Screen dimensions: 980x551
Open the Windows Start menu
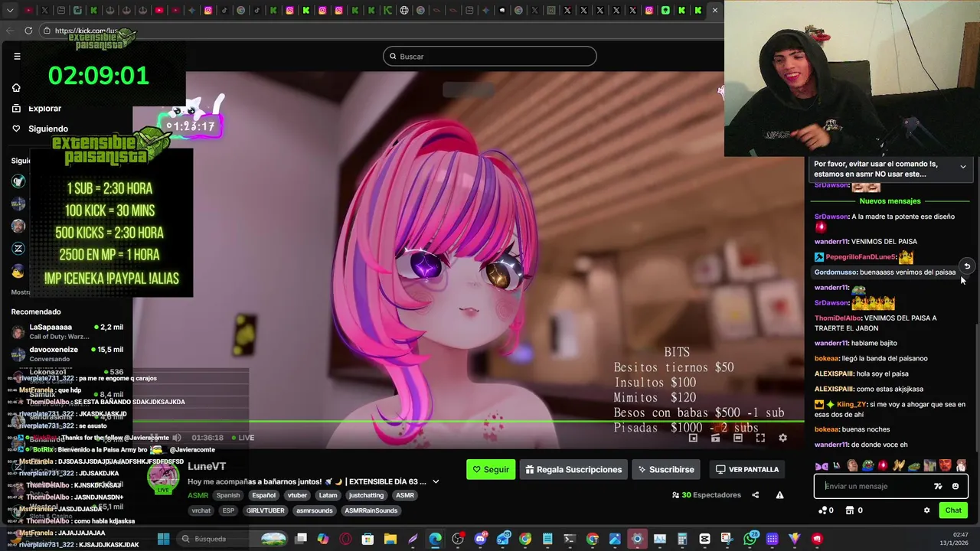(x=163, y=539)
